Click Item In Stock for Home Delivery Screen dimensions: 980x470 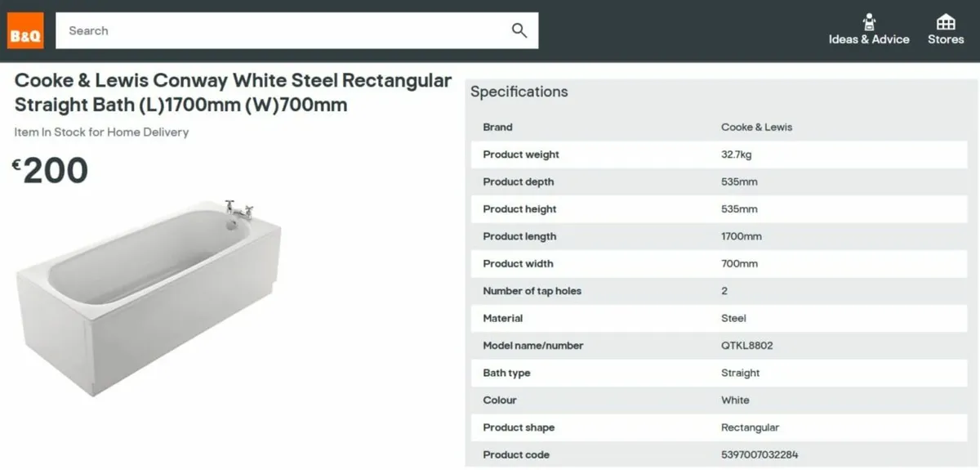click(x=101, y=132)
